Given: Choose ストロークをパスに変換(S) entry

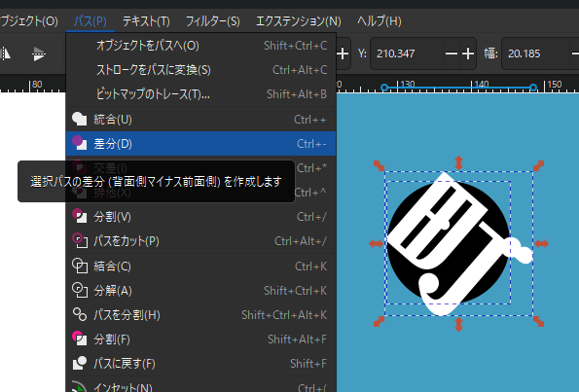Looking at the screenshot, I should [x=200, y=70].
